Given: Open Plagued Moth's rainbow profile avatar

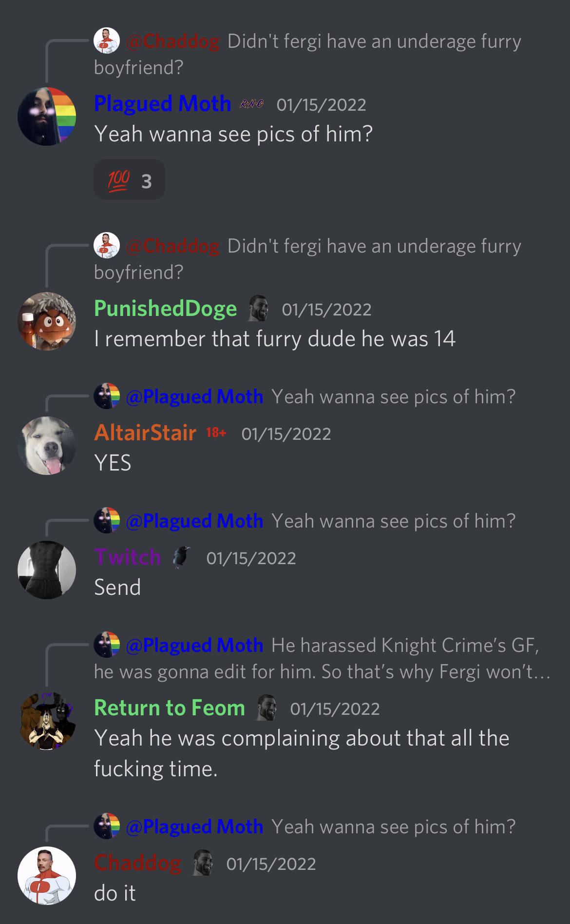Looking at the screenshot, I should 47,117.
